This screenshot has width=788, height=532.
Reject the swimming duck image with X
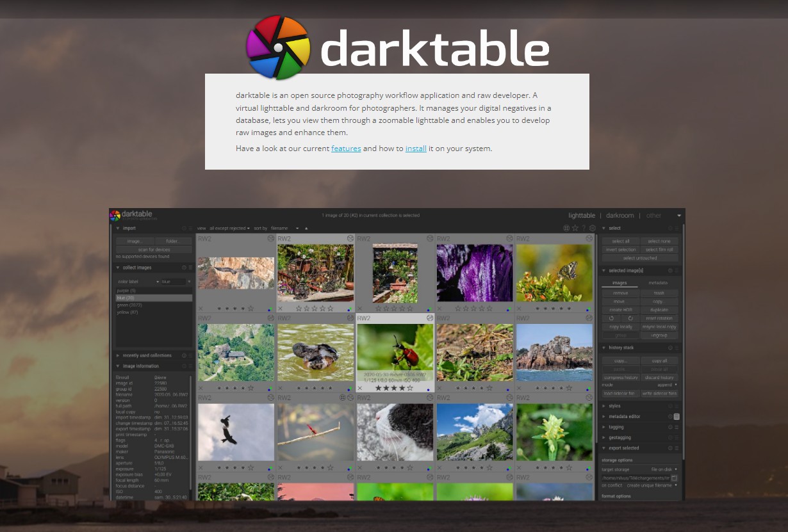(280, 388)
